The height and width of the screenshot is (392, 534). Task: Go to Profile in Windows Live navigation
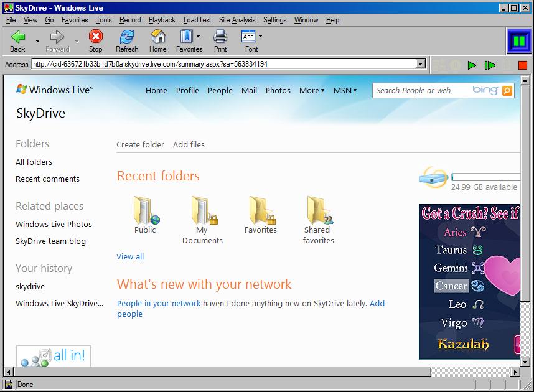point(187,91)
